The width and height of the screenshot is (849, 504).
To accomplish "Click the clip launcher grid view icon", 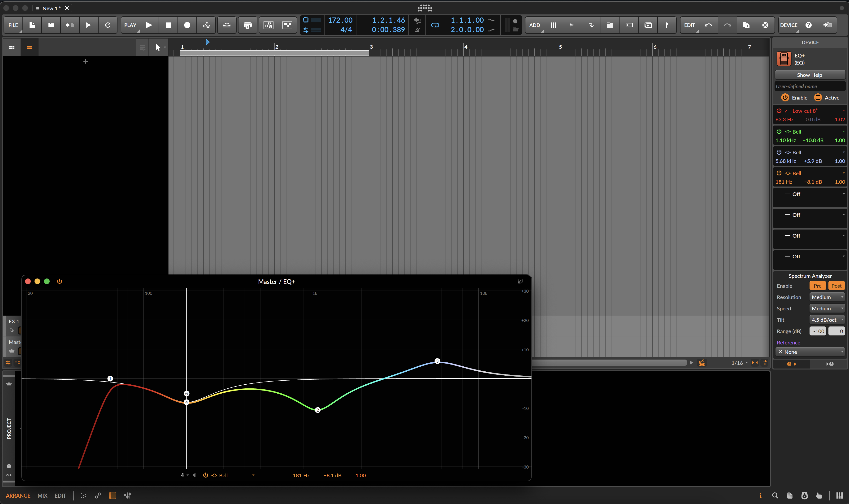I will 12,47.
